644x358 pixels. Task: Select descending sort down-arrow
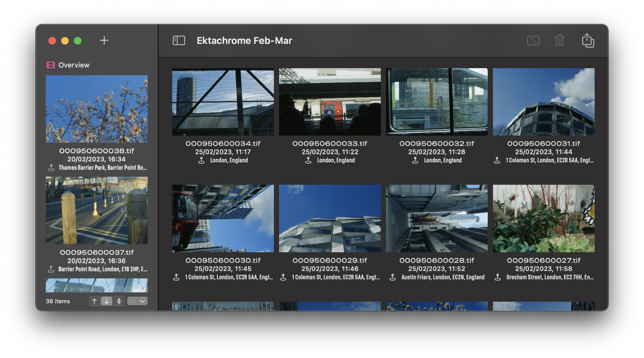(x=106, y=301)
